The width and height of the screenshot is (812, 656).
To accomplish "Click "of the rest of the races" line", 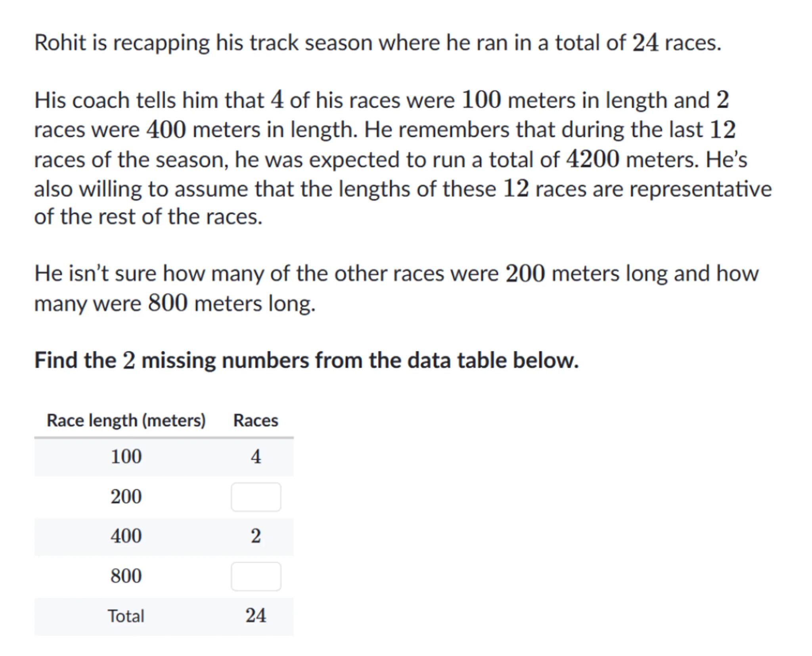I will click(x=148, y=217).
